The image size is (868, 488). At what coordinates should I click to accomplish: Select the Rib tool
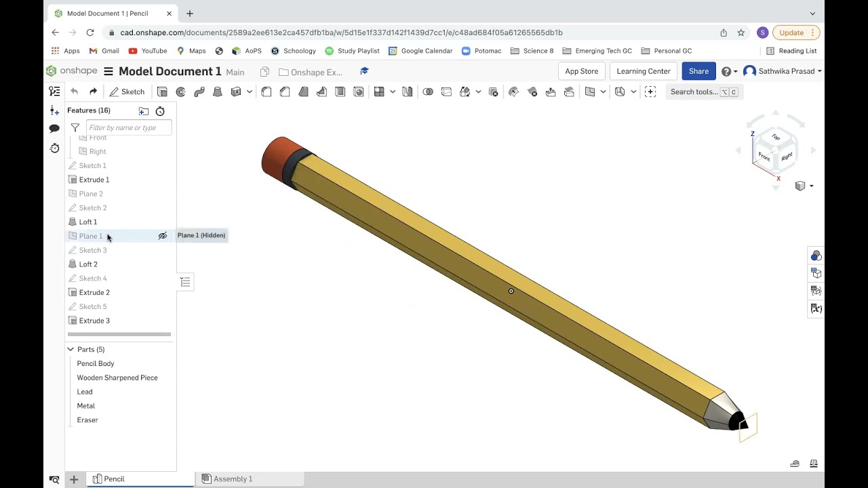(321, 91)
